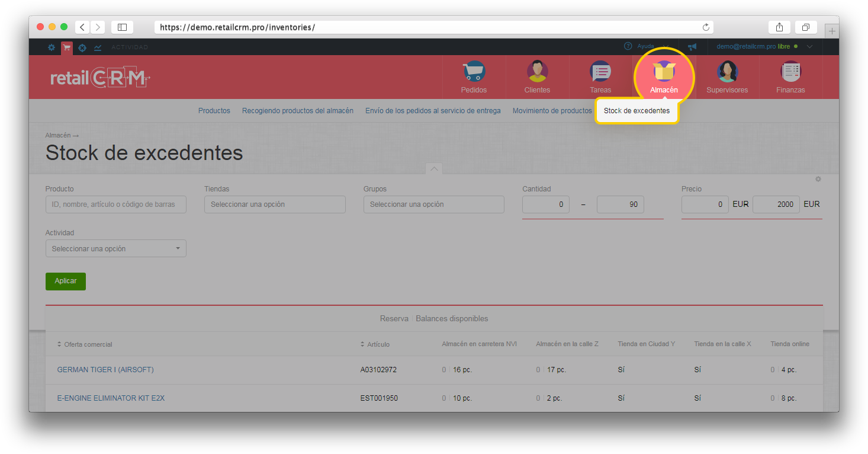
Task: Click Tienda en Ciudad Y header
Action: 646,344
